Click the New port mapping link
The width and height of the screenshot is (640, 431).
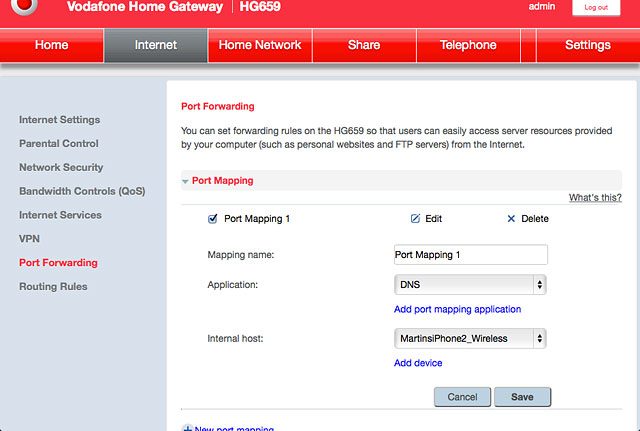234,428
